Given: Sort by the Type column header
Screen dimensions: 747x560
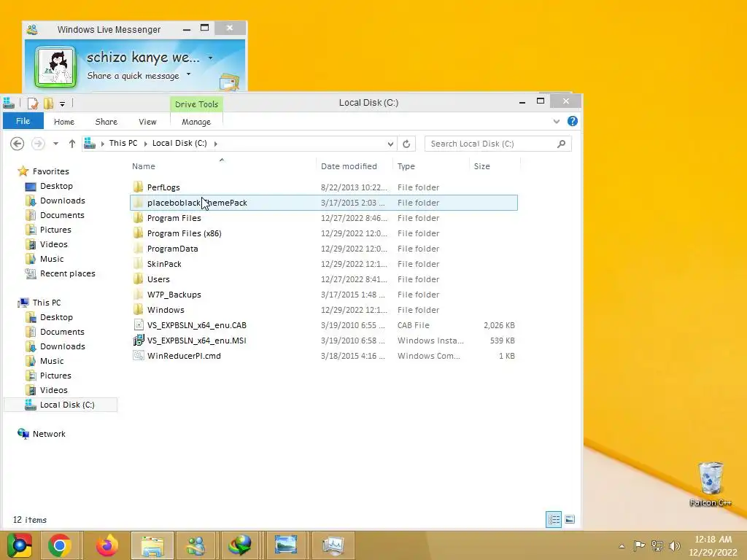Looking at the screenshot, I should [x=406, y=166].
